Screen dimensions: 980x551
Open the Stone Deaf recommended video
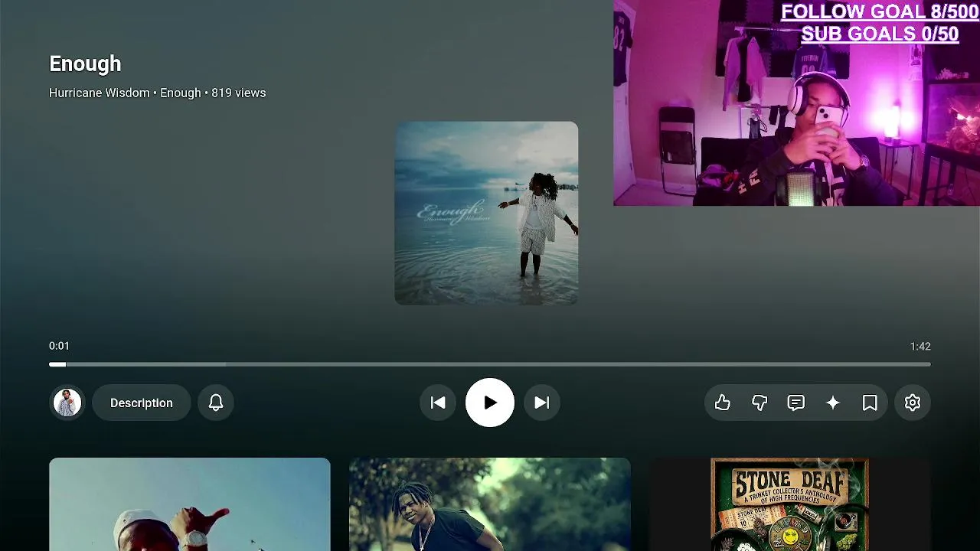click(790, 504)
